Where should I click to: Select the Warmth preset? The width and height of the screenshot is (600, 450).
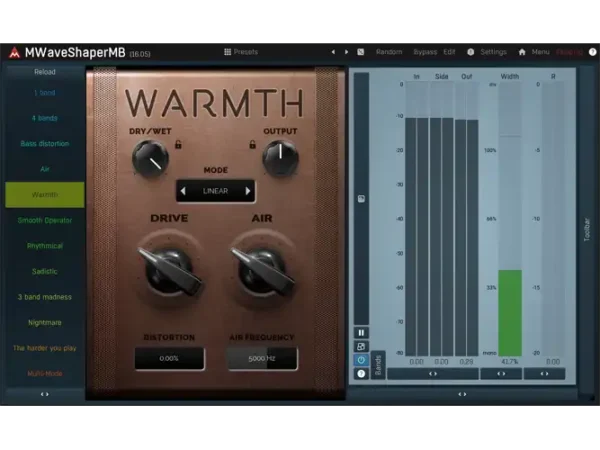45,195
